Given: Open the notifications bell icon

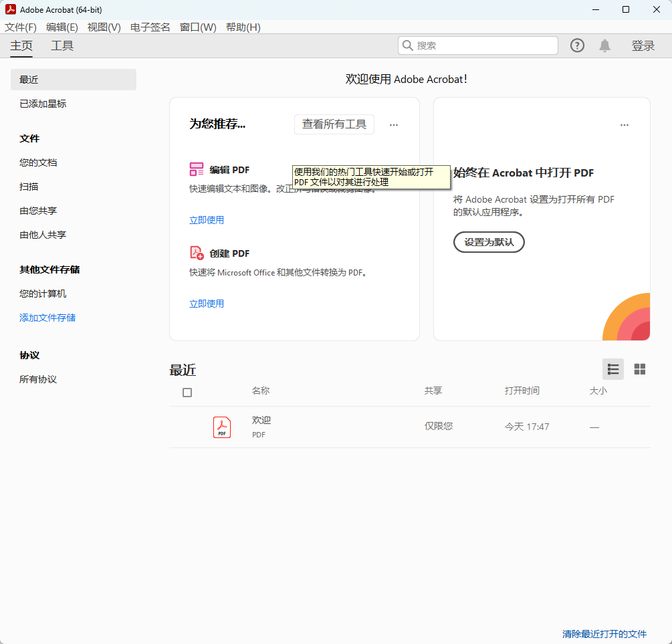Looking at the screenshot, I should pos(604,45).
